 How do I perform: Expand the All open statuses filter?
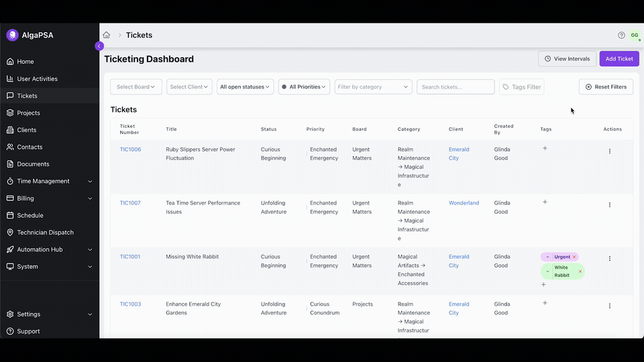point(245,86)
